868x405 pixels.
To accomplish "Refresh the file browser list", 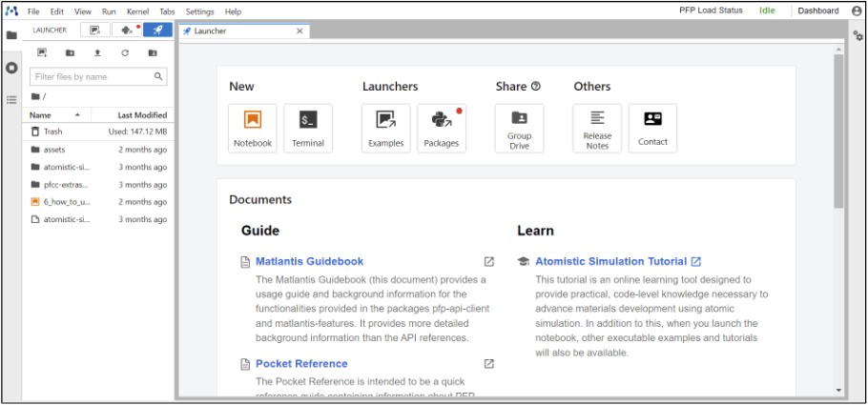I will [125, 52].
